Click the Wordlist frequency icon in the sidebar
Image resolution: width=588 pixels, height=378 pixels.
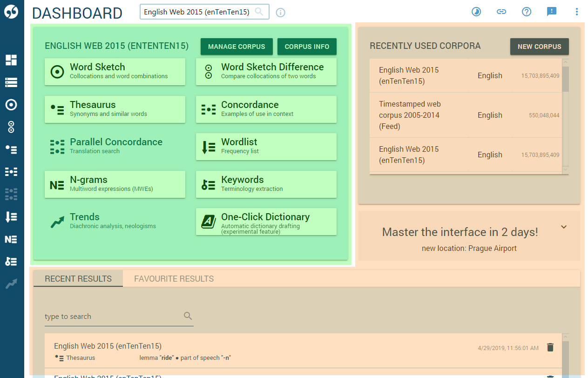(x=11, y=216)
